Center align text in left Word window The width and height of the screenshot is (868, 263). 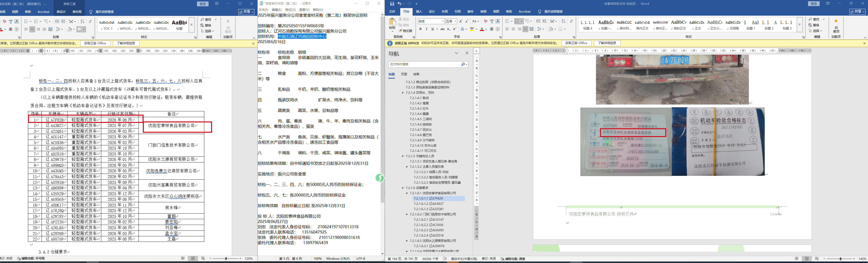(x=32, y=29)
